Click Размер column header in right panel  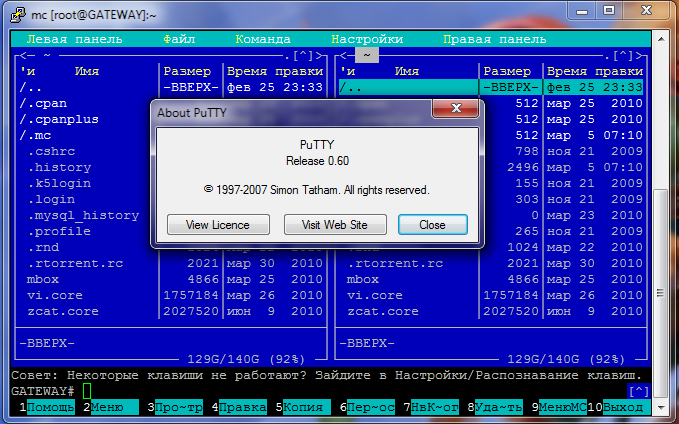(507, 71)
